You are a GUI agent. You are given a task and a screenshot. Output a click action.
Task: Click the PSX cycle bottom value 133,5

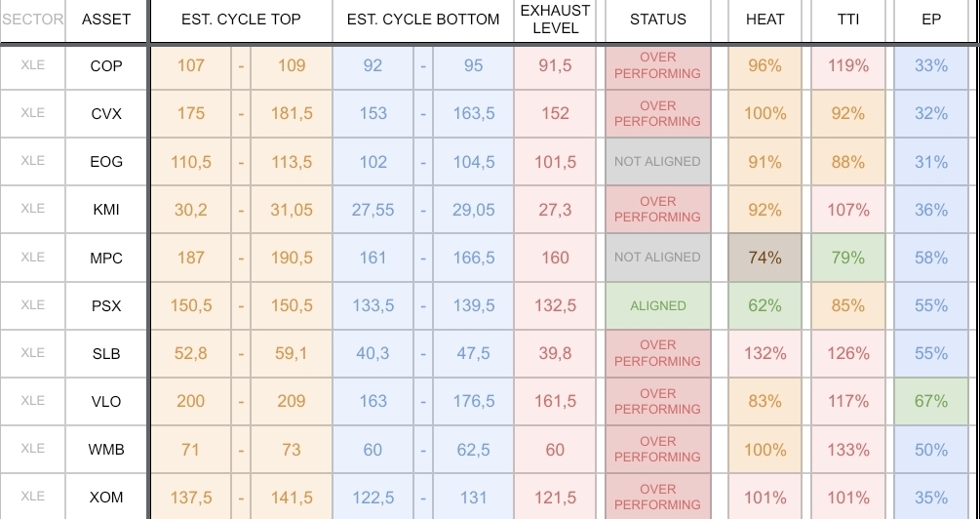click(x=372, y=305)
